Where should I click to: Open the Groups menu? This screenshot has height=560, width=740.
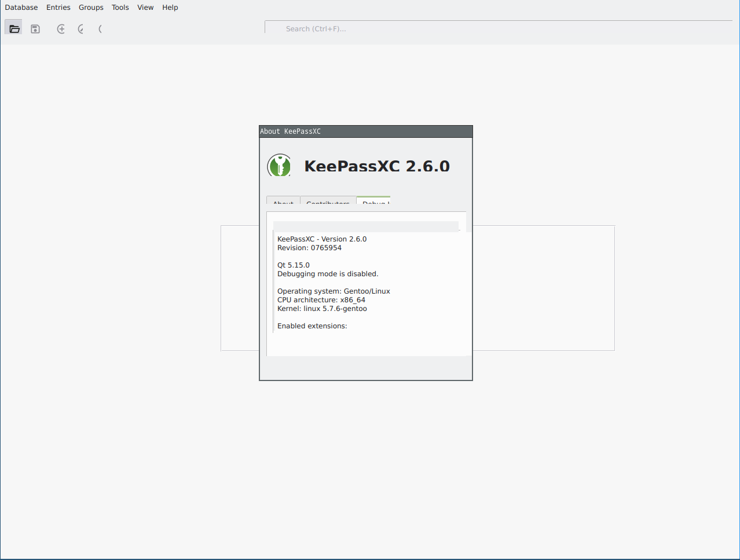click(90, 7)
